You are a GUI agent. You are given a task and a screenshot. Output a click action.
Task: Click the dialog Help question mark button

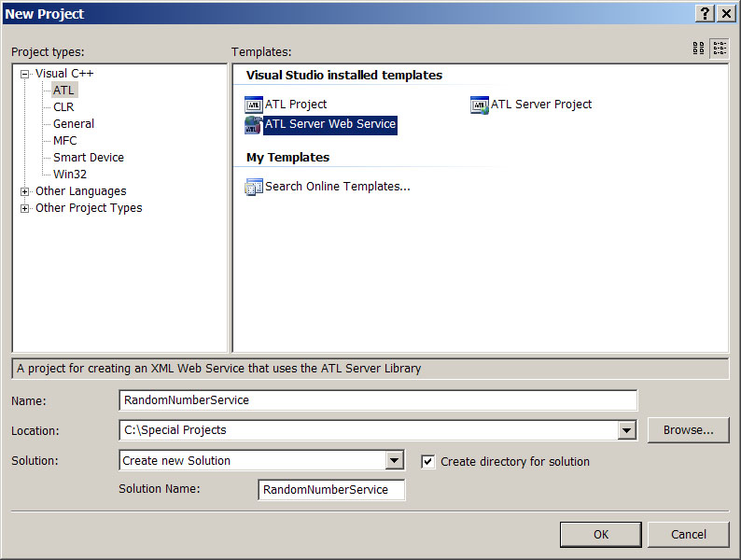pyautogui.click(x=705, y=13)
